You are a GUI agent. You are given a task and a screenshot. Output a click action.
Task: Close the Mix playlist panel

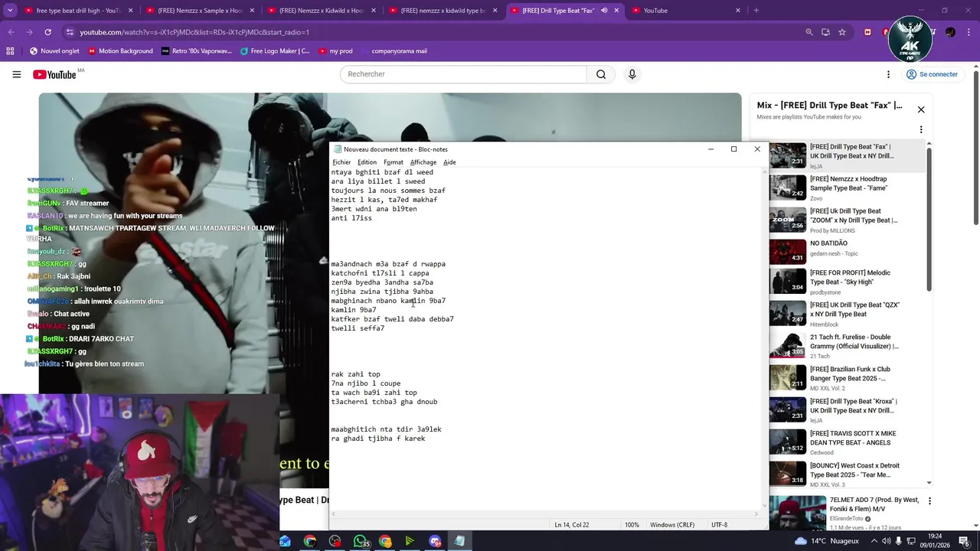pos(921,109)
